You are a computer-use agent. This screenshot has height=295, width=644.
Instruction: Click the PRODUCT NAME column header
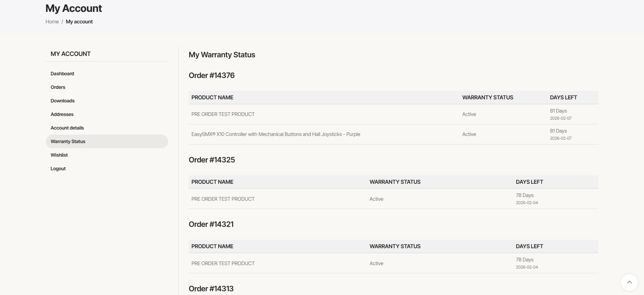click(x=212, y=97)
